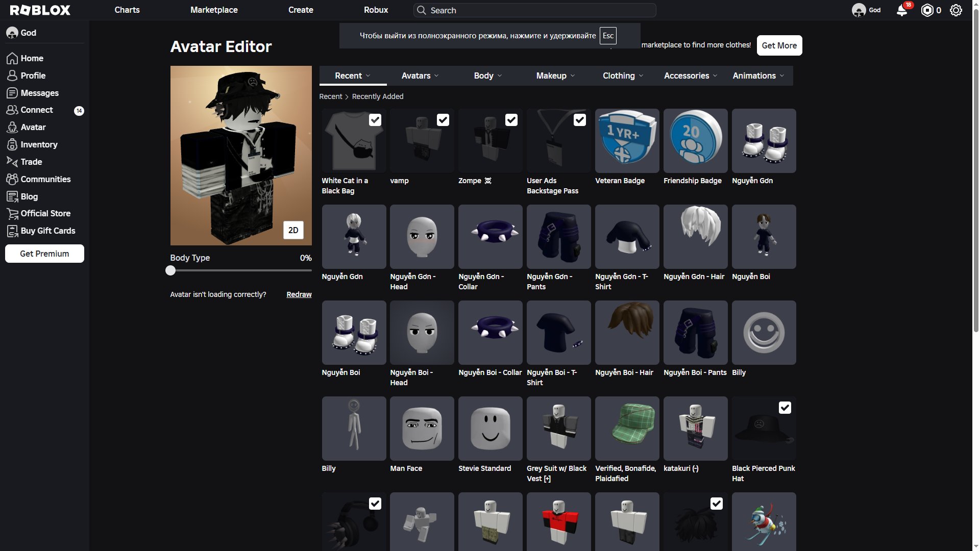Equip the Stevie Standard face
Screen dimensions: 980x551
(491, 429)
